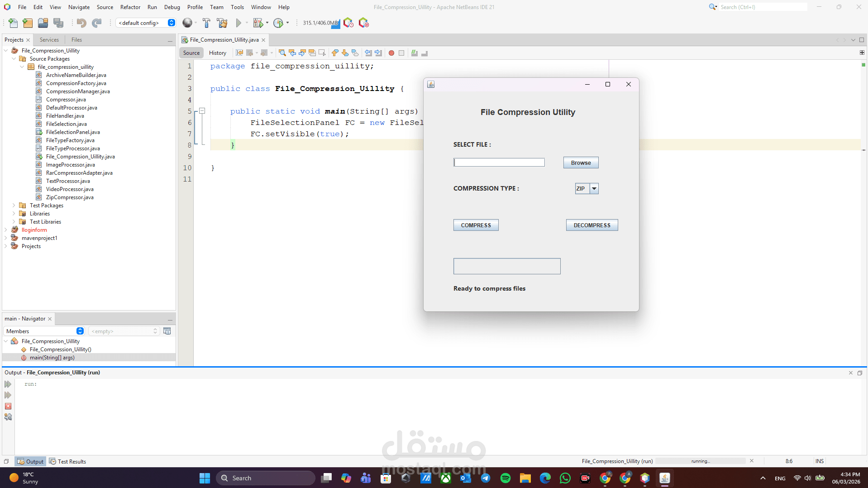Click the select file text field
868x488 pixels.
point(499,163)
